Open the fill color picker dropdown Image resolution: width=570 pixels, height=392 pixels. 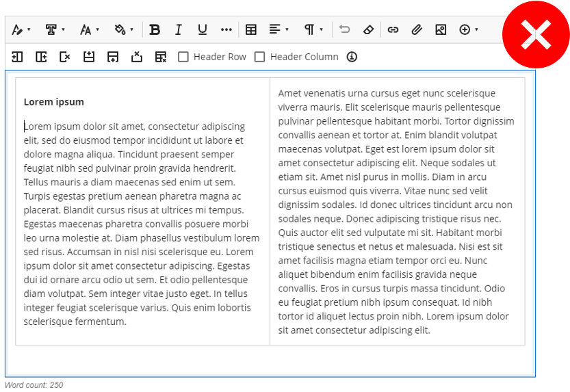point(124,30)
